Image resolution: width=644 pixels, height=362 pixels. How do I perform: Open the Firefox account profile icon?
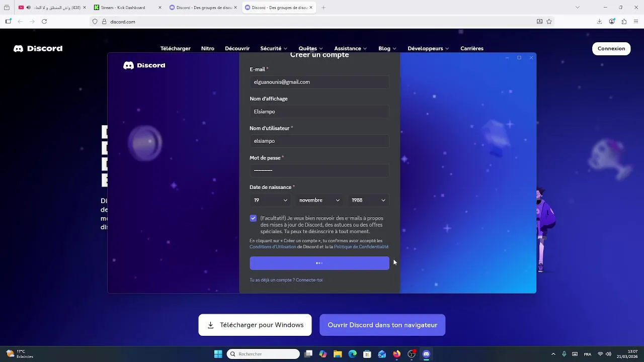[612, 22]
